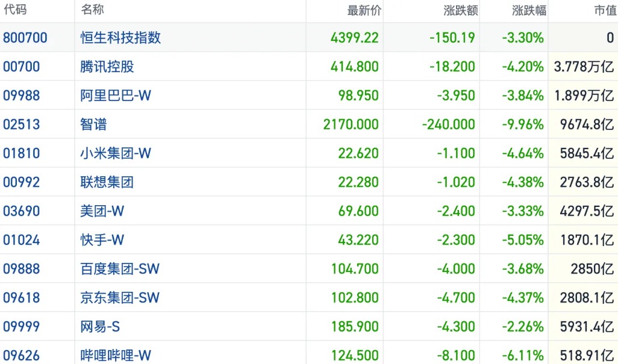Click latest price 2170.000
Image resolution: width=618 pixels, height=364 pixels.
pyautogui.click(x=351, y=125)
